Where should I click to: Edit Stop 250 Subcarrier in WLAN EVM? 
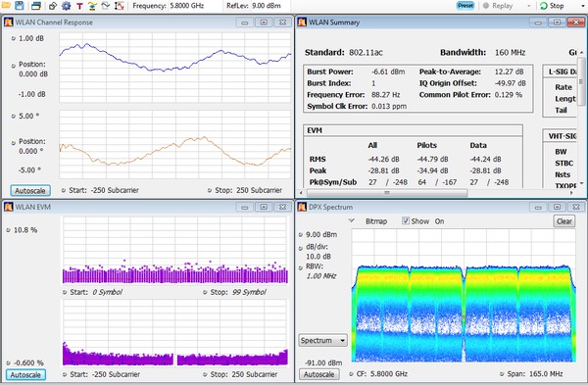[x=255, y=374]
